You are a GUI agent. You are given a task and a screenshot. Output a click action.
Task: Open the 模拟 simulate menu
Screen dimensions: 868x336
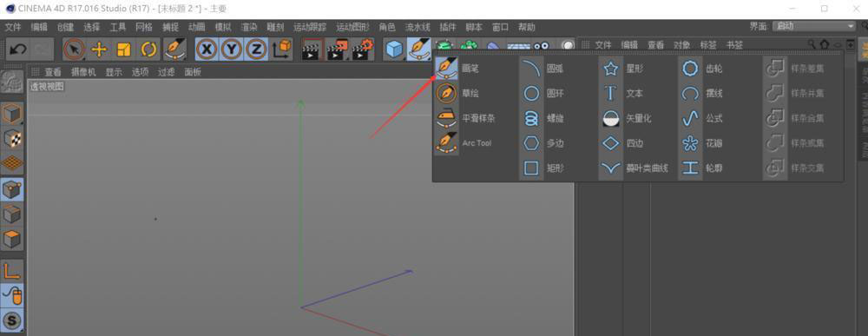pos(223,27)
